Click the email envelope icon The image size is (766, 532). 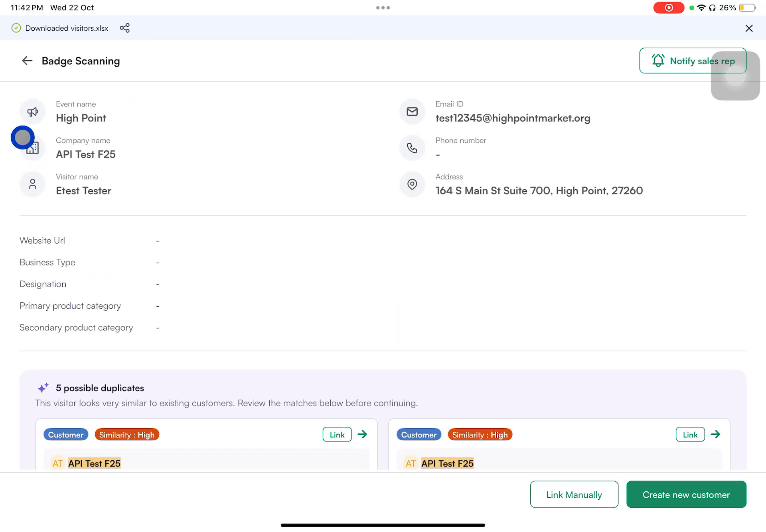pyautogui.click(x=412, y=112)
